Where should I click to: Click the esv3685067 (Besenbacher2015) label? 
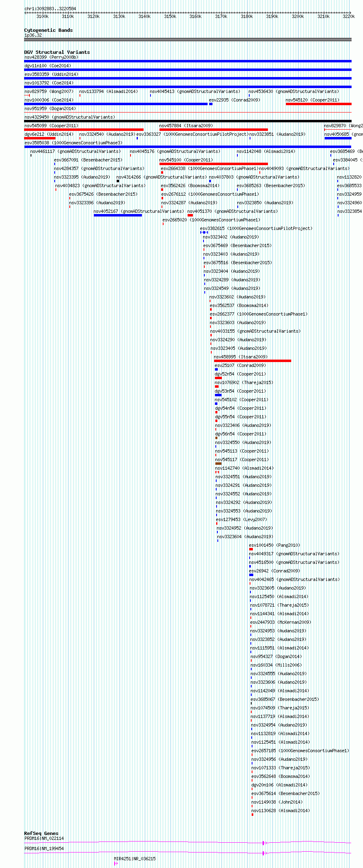coord(285,700)
